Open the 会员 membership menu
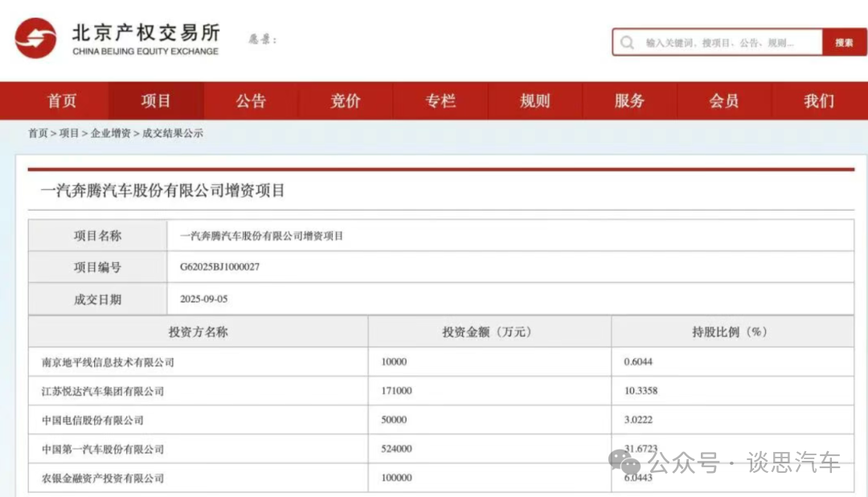This screenshot has width=868, height=497. 723,101
